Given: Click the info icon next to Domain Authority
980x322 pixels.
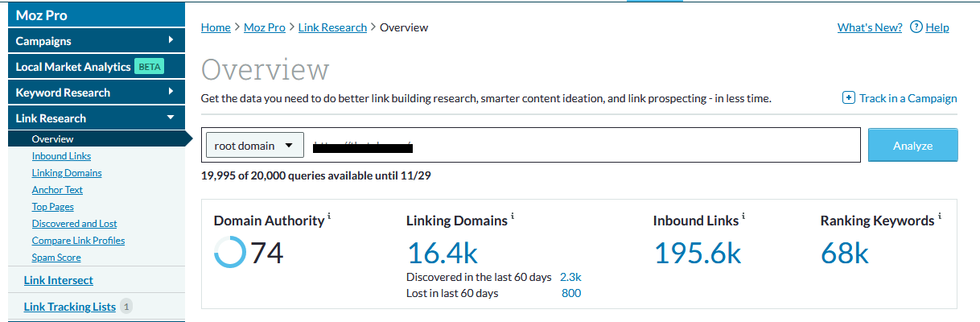Looking at the screenshot, I should tap(329, 217).
